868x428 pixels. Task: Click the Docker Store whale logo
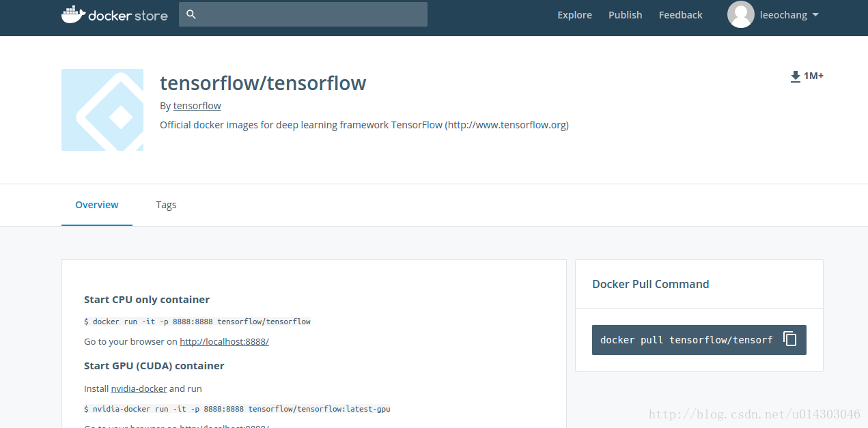click(114, 14)
